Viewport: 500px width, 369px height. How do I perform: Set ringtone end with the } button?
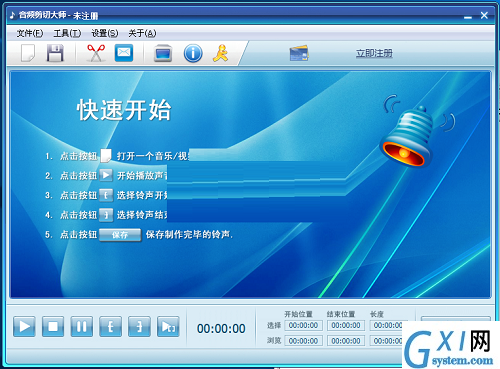point(139,326)
